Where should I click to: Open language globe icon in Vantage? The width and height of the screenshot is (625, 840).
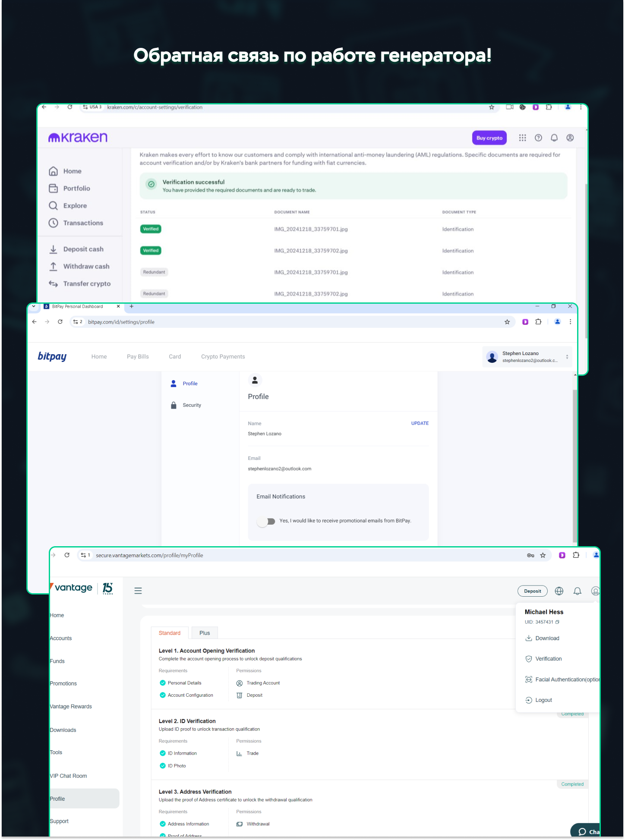tap(559, 591)
